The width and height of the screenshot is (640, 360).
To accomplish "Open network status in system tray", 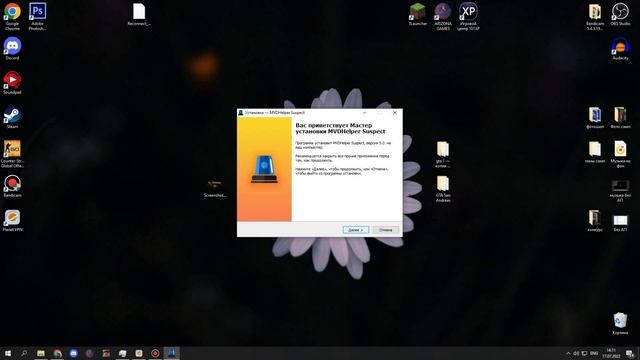I will coord(584,353).
